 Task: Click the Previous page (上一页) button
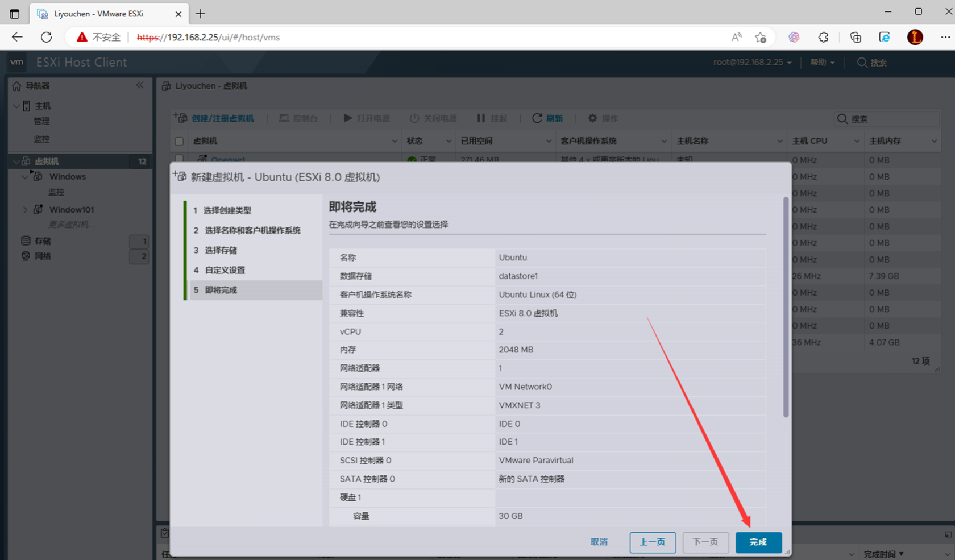point(652,542)
